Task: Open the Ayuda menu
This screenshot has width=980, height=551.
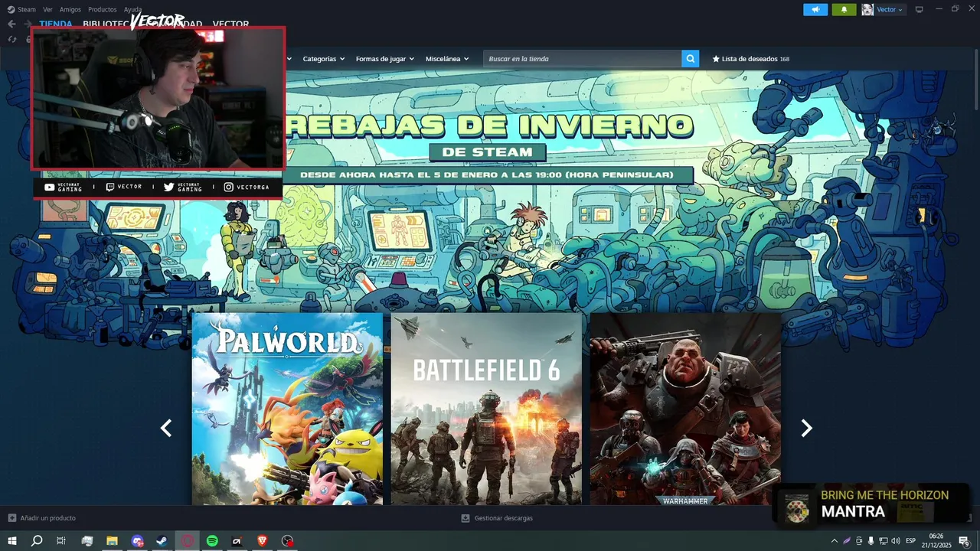Action: coord(132,9)
